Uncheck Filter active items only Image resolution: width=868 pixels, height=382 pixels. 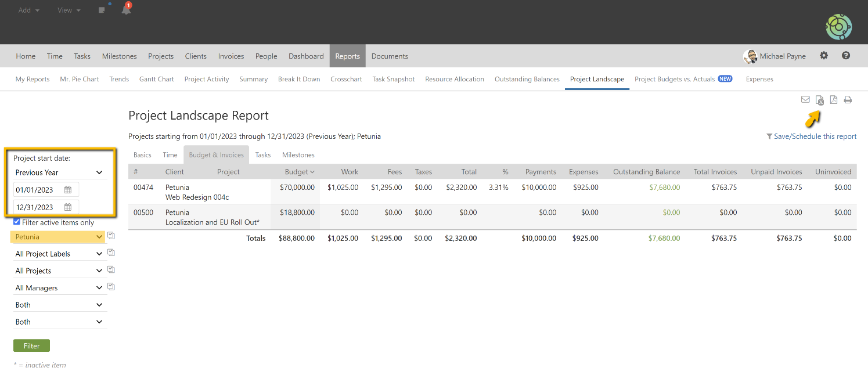pyautogui.click(x=17, y=222)
